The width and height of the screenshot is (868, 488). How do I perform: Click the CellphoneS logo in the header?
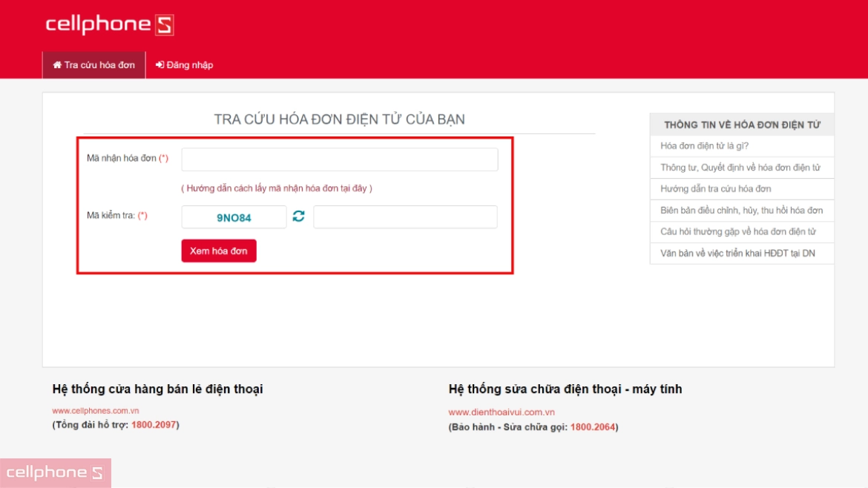(x=108, y=24)
